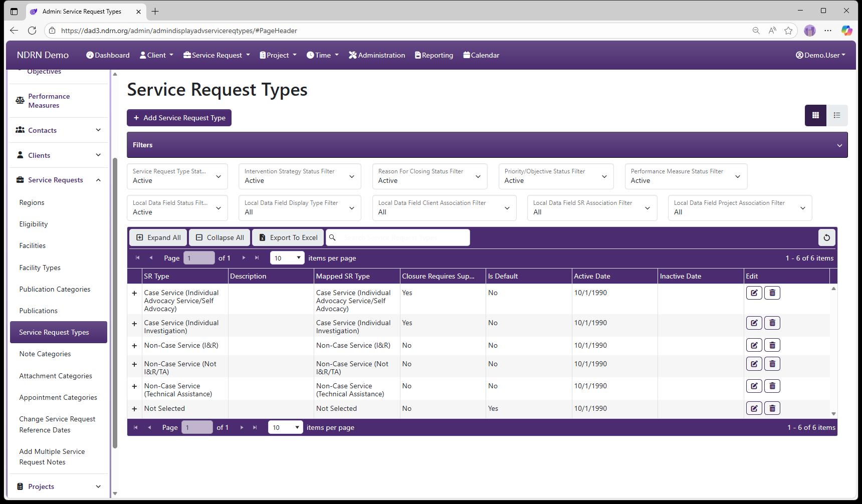
Task: Change items per page in top pager
Action: [287, 258]
